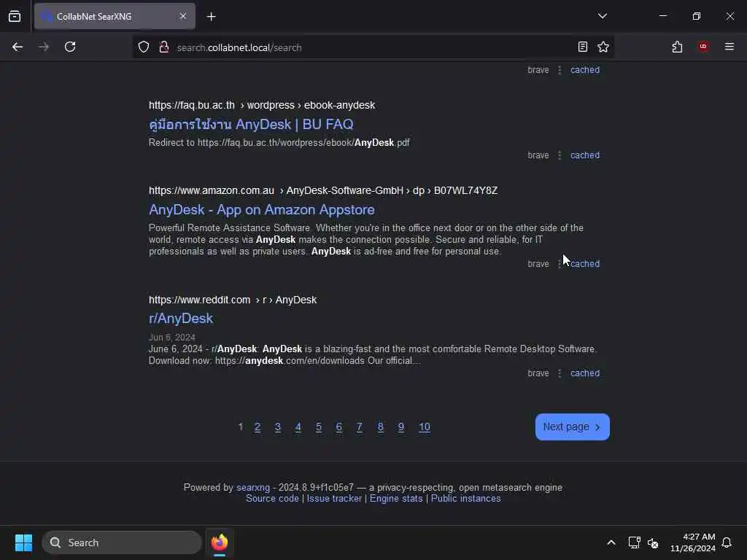Open the AnyDesk BU FAQ result title
The image size is (747, 560).
pos(251,124)
